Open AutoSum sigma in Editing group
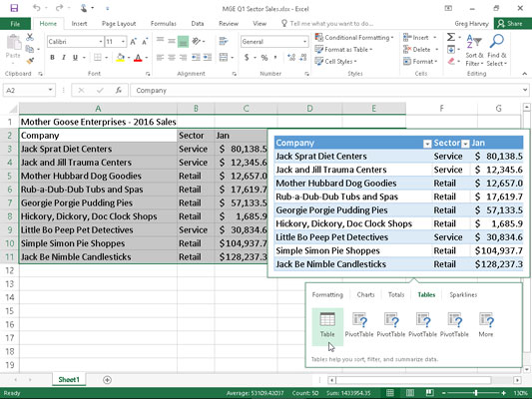Image resolution: width=532 pixels, height=399 pixels. click(451, 37)
